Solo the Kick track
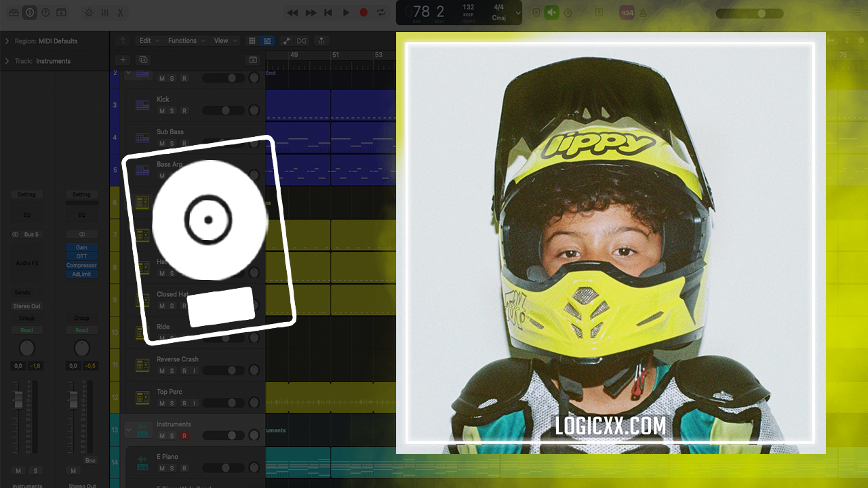 [x=172, y=110]
